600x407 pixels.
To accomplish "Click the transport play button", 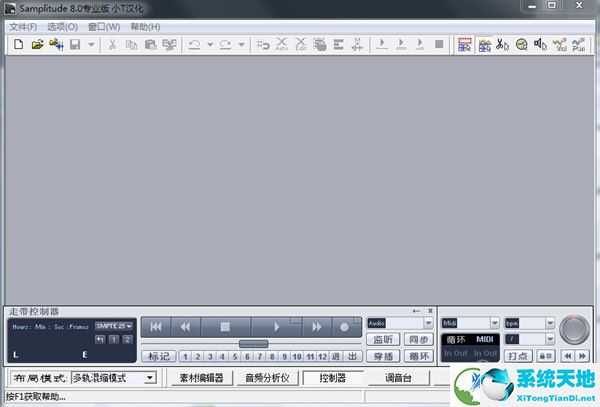I will [277, 327].
